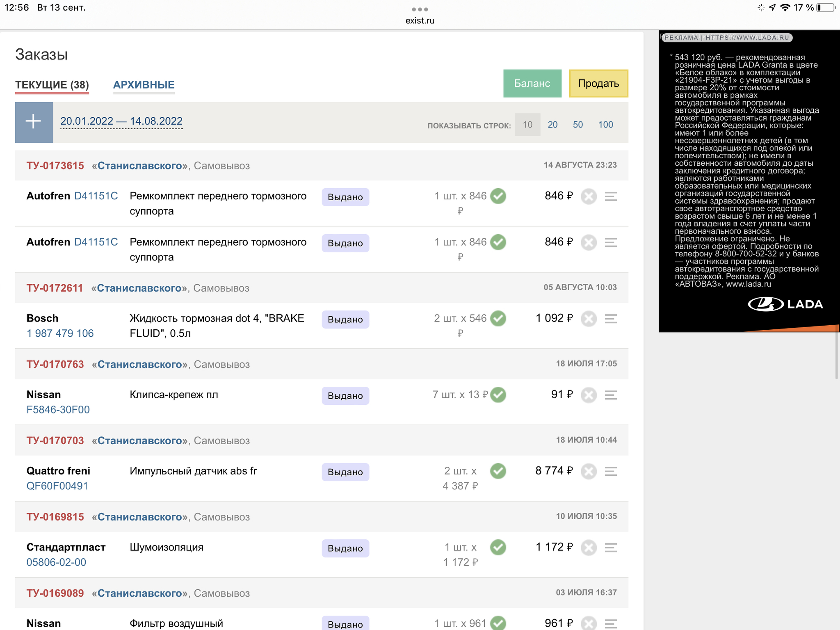This screenshot has width=840, height=630.
Task: Click total price 8 774 ₽
Action: pyautogui.click(x=554, y=471)
